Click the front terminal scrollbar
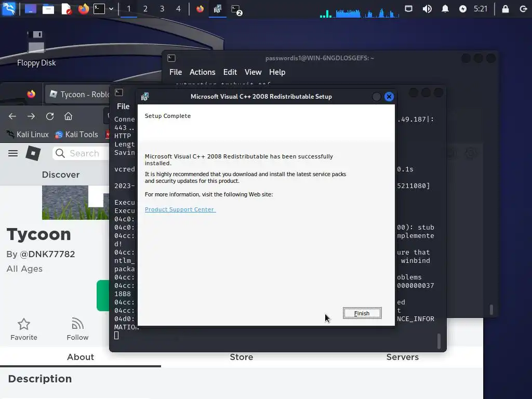532x399 pixels. 438,341
